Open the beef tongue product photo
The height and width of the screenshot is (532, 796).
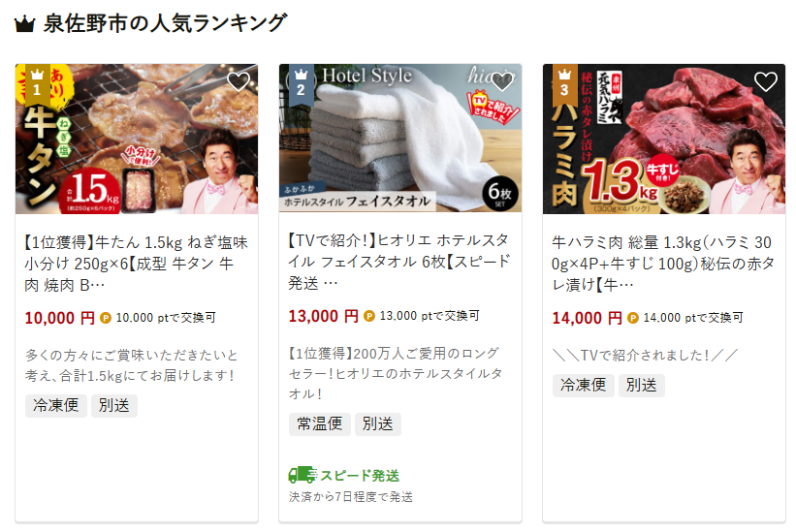(137, 139)
